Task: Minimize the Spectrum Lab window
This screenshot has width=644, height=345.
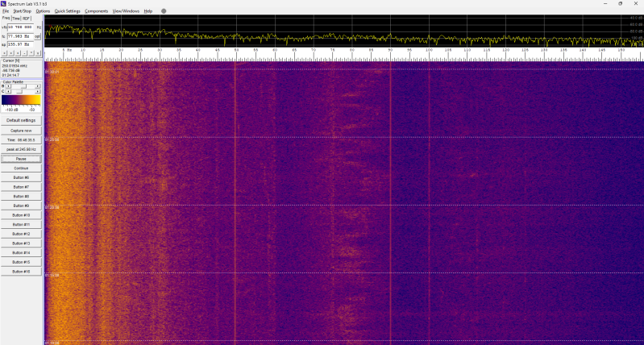Action: click(x=606, y=3)
